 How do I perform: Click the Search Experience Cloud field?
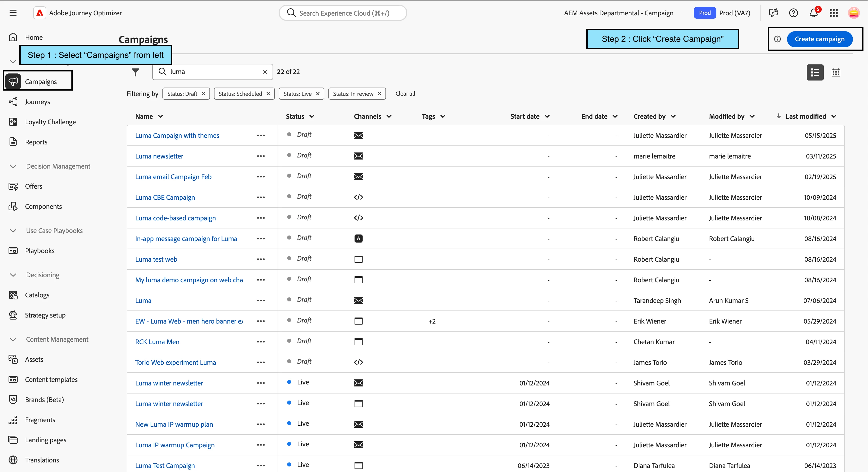click(x=344, y=13)
